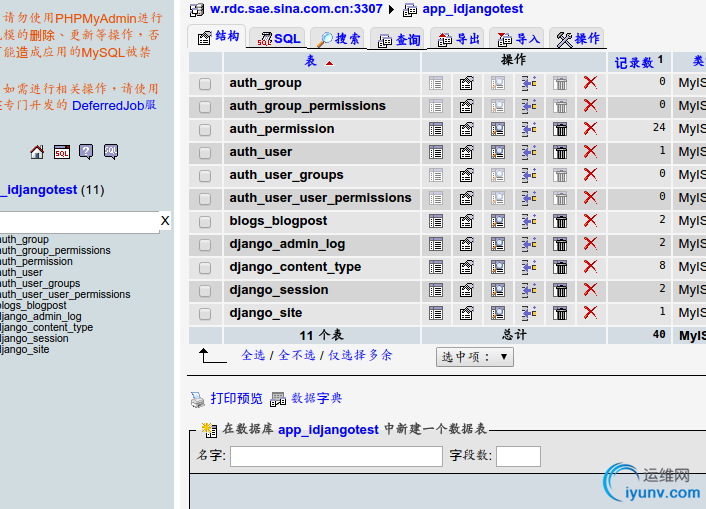706x509 pixels.
Task: Open the server breadcrumb link w.rdc.sae.sina.com.cn:3307
Action: [x=296, y=9]
